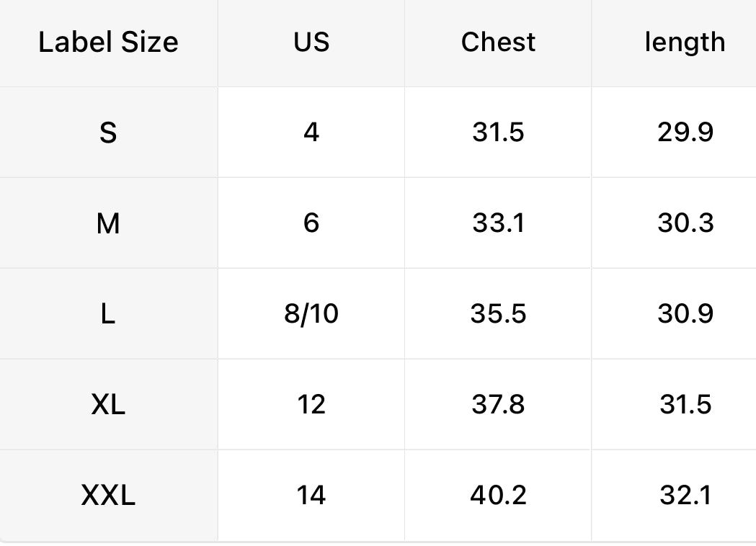
Task: Click the length column header
Action: point(685,42)
